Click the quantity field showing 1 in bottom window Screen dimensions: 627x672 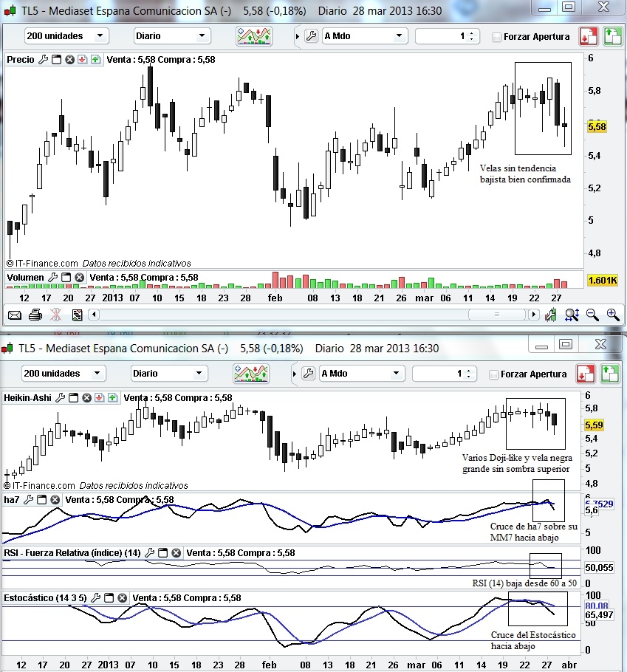click(x=439, y=373)
